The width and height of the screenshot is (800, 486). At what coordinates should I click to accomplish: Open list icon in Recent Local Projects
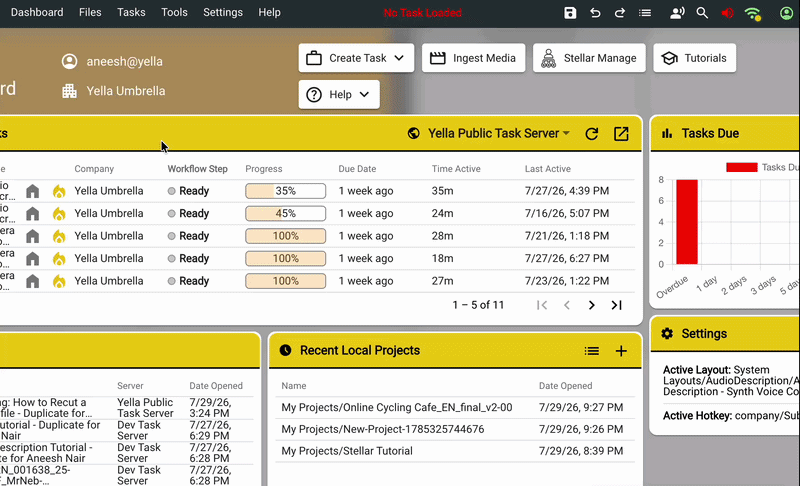[592, 351]
